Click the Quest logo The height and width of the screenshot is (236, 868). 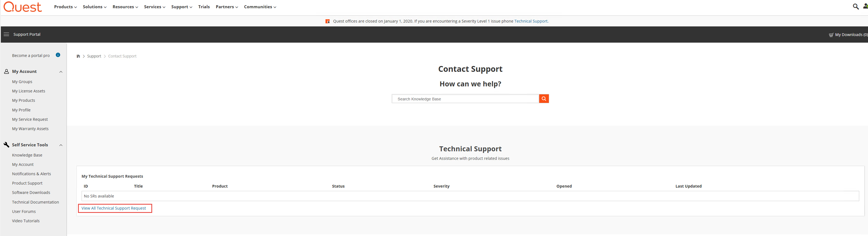click(x=23, y=7)
